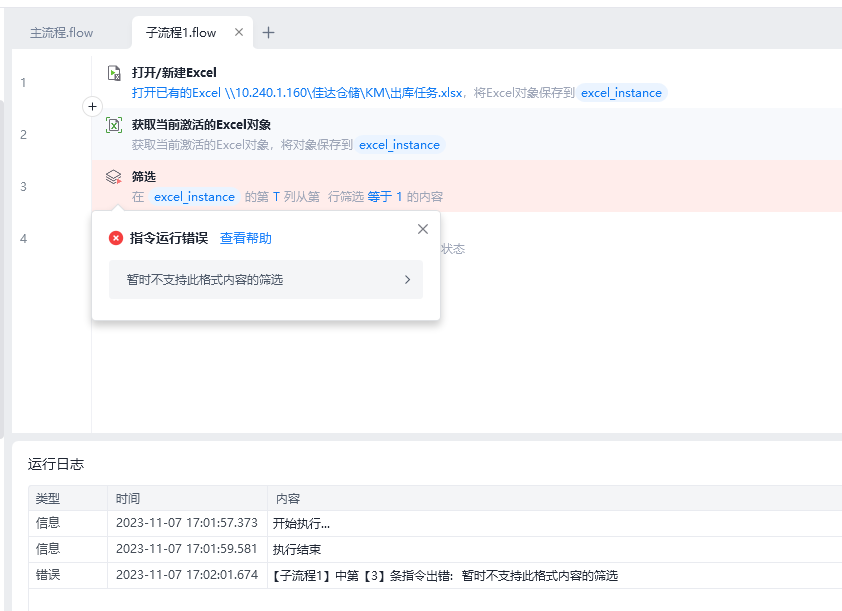Image resolution: width=842 pixels, height=611 pixels.
Task: Click the Excel file path 出库任务.xlsx
Action: [296, 93]
